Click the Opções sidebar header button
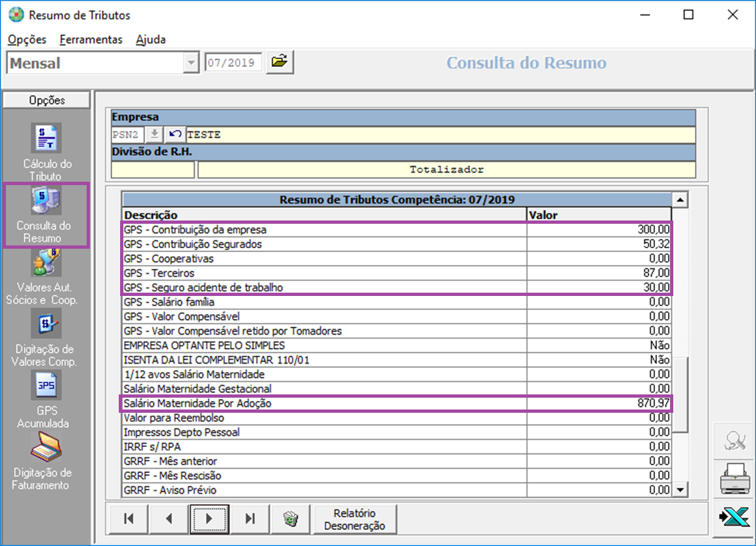756x546 pixels. pyautogui.click(x=47, y=100)
